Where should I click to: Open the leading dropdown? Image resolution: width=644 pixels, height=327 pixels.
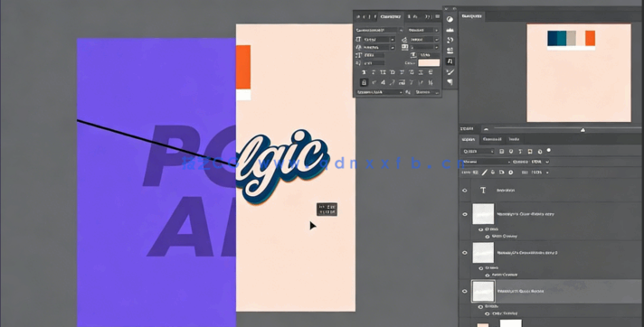point(437,40)
